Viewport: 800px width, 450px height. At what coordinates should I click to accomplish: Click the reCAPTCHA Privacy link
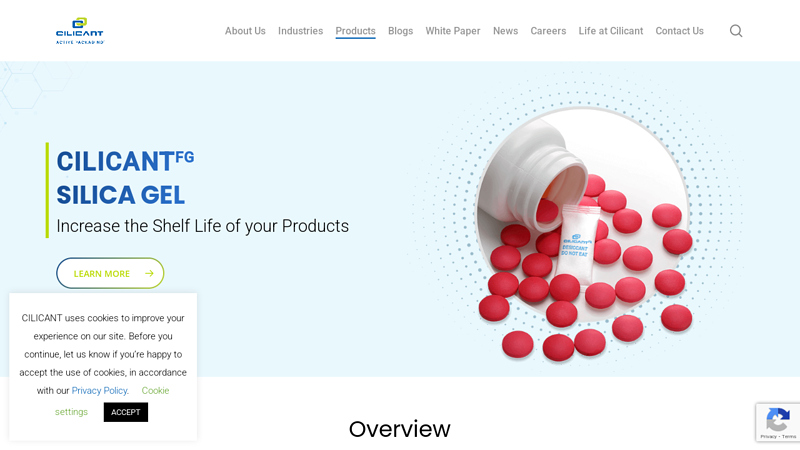768,437
